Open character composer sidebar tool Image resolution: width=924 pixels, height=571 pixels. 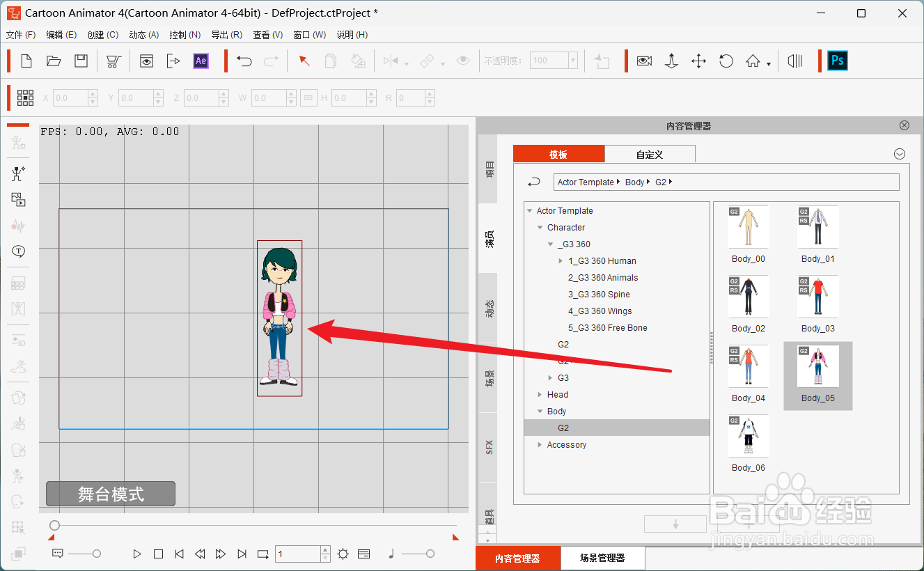click(x=19, y=173)
